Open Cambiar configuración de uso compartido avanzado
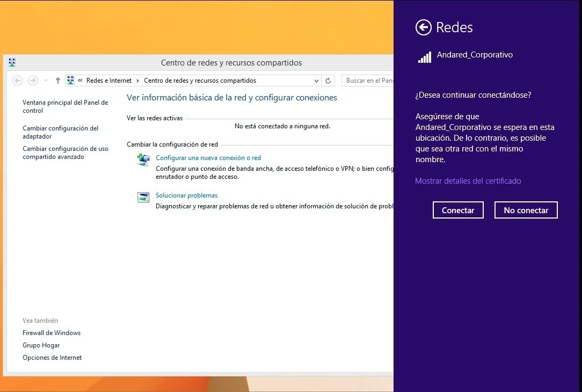 (66, 153)
